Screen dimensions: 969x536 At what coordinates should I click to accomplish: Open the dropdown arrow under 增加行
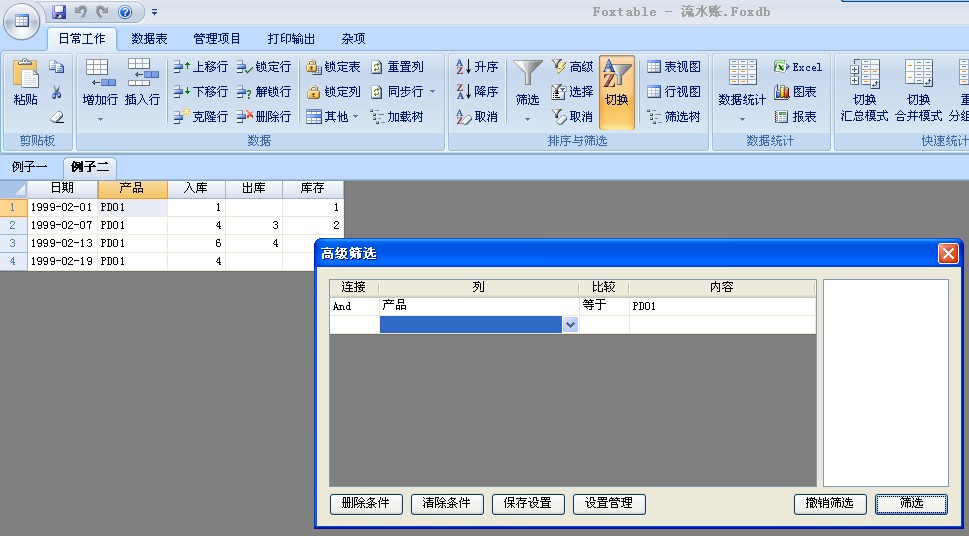(x=100, y=119)
